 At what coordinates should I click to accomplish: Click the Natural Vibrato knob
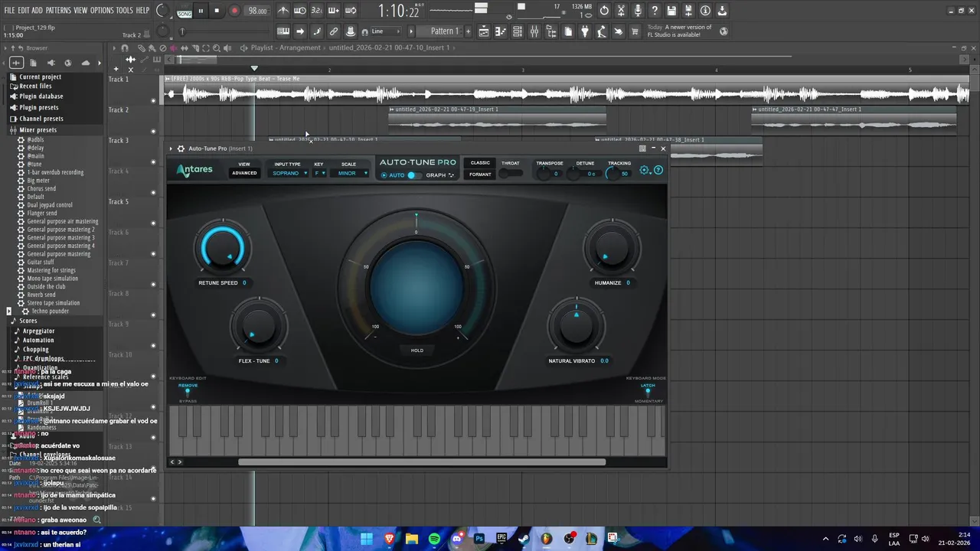[577, 325]
